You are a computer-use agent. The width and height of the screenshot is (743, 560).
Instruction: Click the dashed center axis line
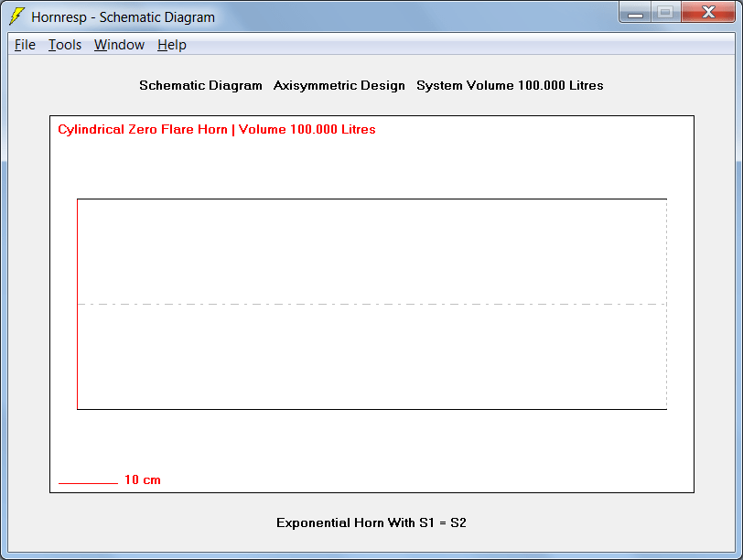tap(372, 304)
